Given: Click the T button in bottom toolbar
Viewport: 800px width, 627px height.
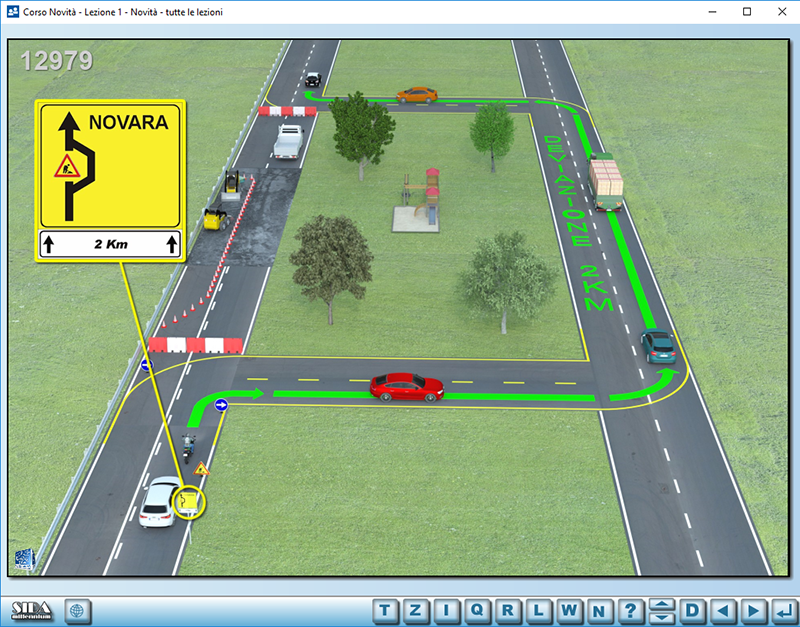Looking at the screenshot, I should (387, 610).
